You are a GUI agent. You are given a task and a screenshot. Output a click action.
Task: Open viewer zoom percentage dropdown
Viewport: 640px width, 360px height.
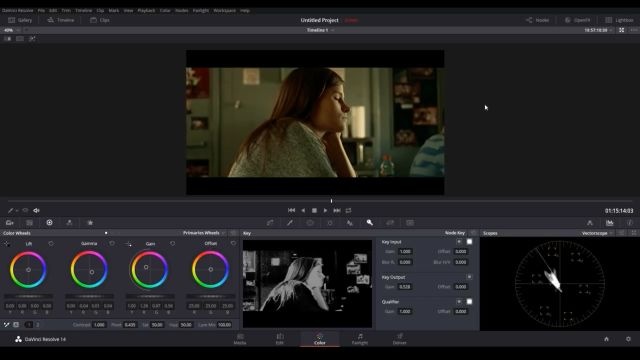[11, 30]
